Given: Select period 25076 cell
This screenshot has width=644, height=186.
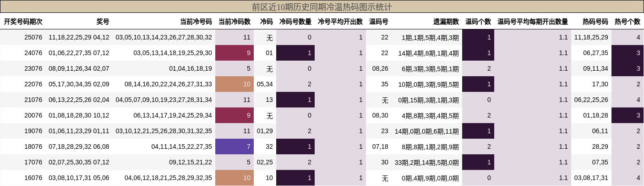Looking at the screenshot, I should click(33, 38).
